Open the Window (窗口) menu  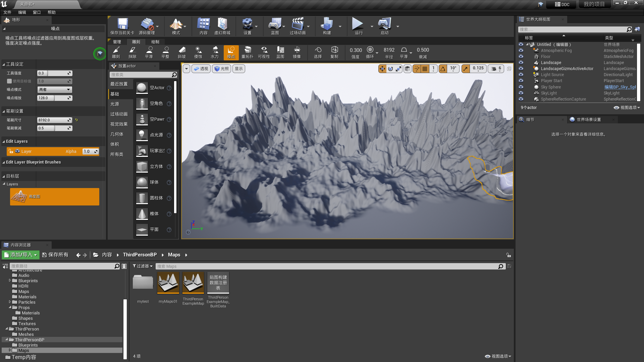[x=37, y=12]
